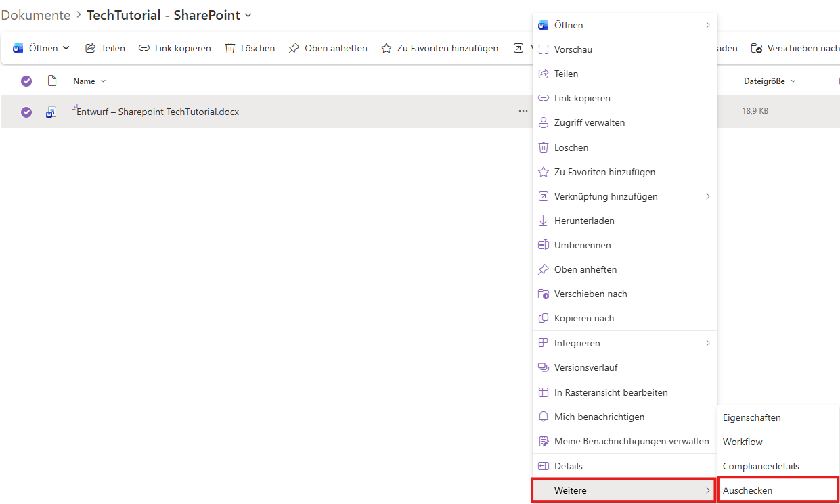Select Auschecken in the submenu

pyautogui.click(x=778, y=490)
